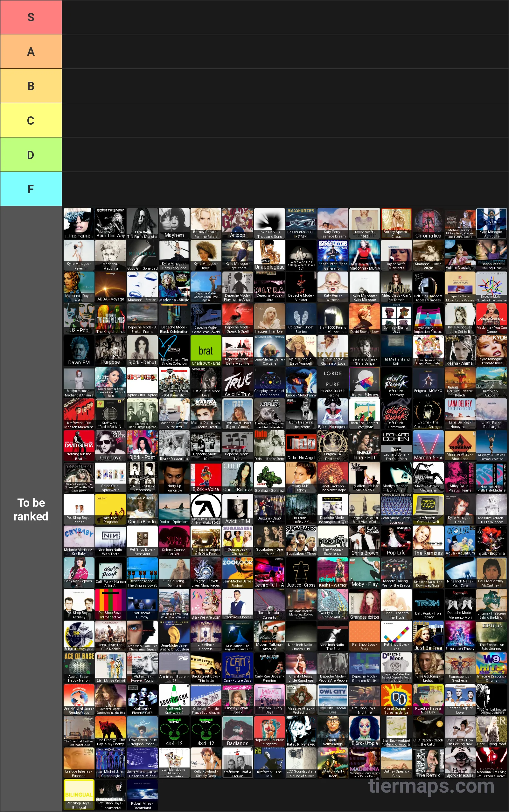Select the Purpose album cover
Screen dimensions: 509x812
tap(110, 350)
